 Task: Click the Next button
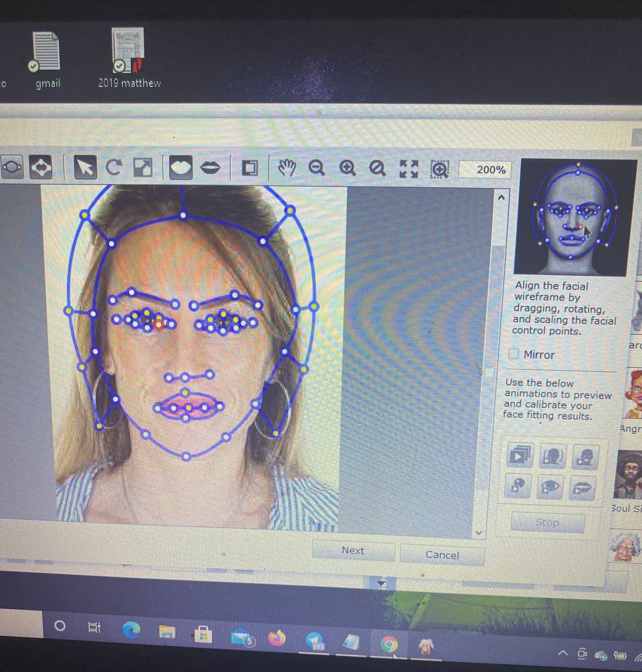click(x=353, y=550)
